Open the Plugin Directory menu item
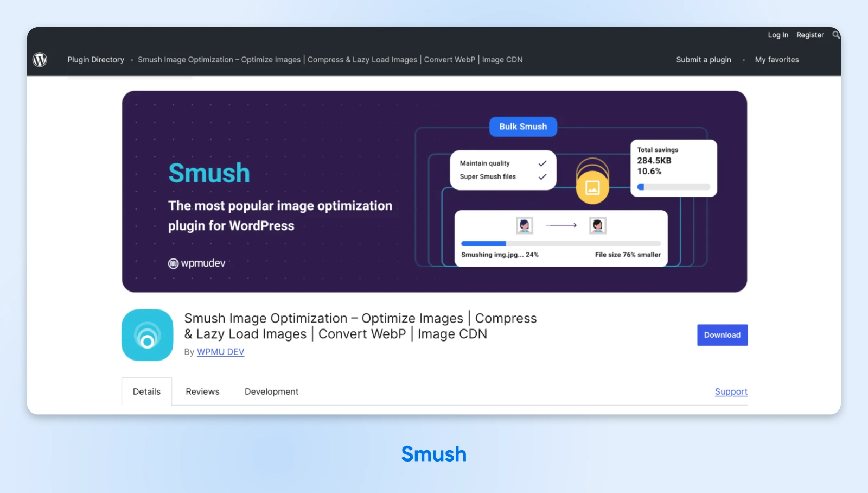This screenshot has width=868, height=493. [x=96, y=60]
